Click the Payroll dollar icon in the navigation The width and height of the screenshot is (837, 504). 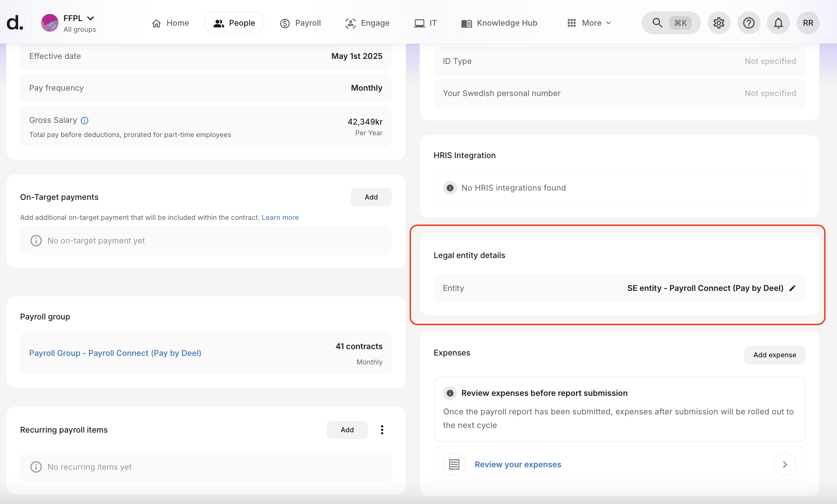[285, 23]
